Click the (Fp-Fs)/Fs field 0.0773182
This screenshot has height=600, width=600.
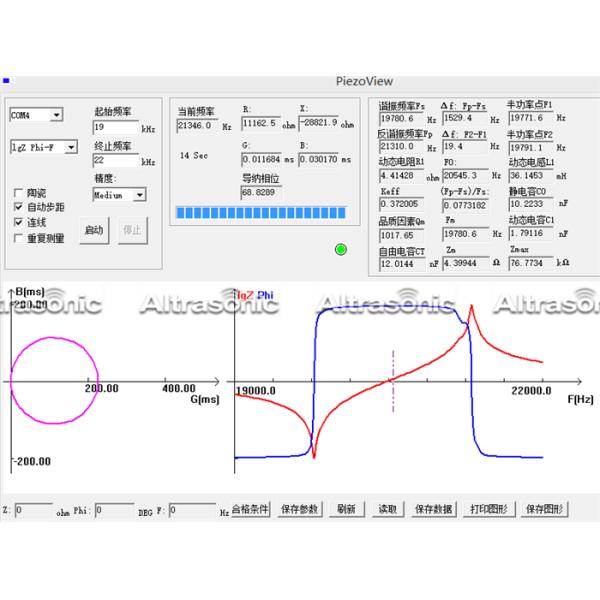(465, 205)
